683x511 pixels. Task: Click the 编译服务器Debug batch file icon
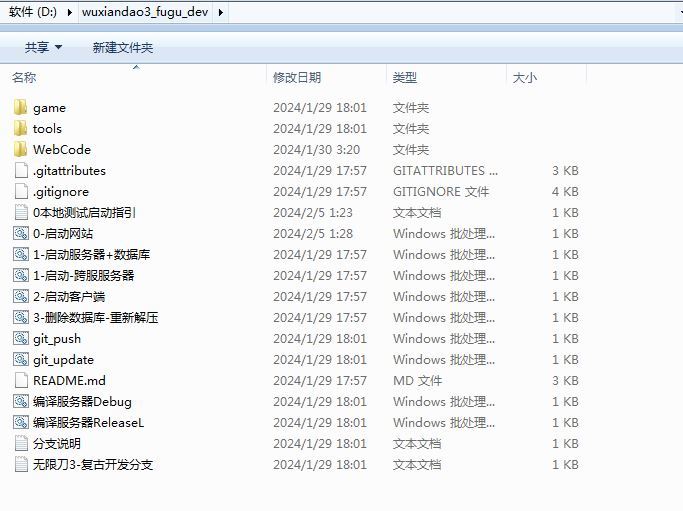[21, 402]
